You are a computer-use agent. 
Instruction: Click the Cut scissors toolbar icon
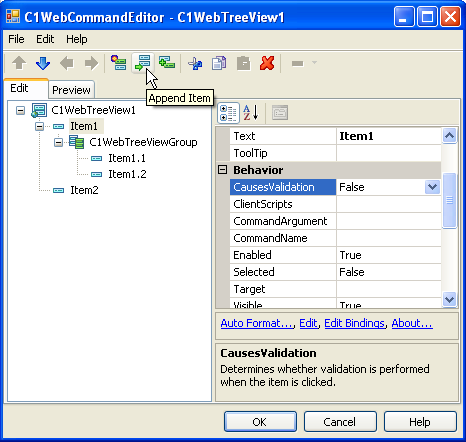tap(195, 63)
